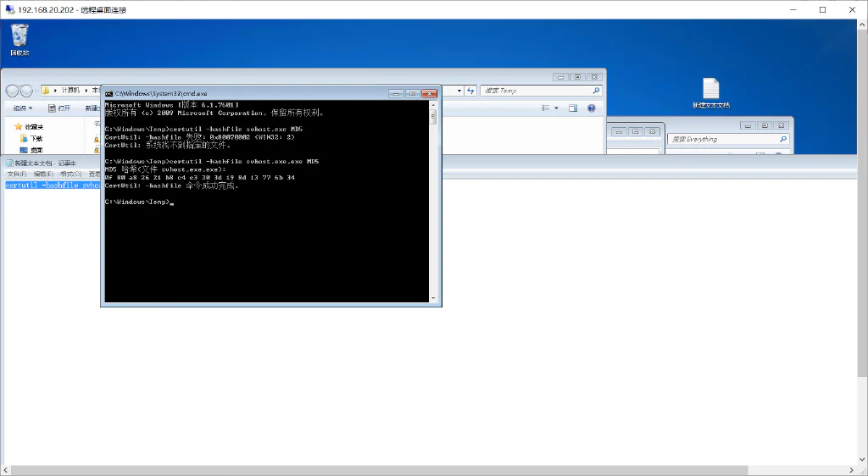
Task: Toggle the Explorer preview pane icon
Action: [573, 108]
